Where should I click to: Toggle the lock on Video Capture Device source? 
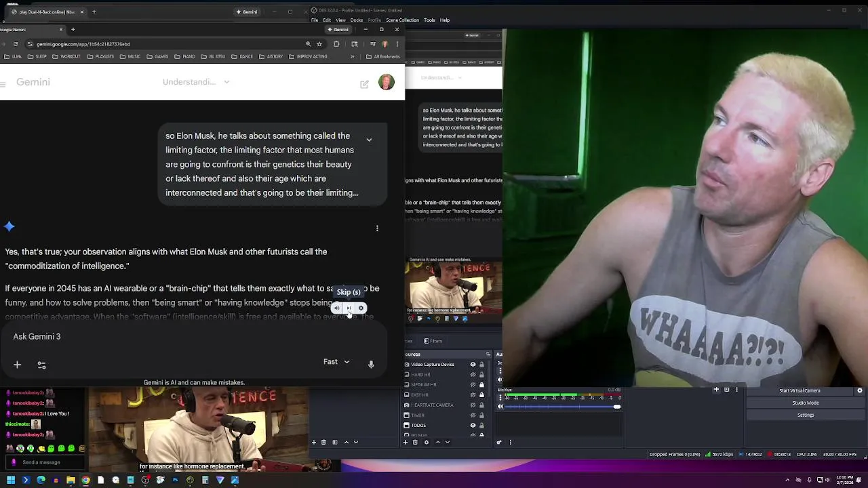[481, 365]
